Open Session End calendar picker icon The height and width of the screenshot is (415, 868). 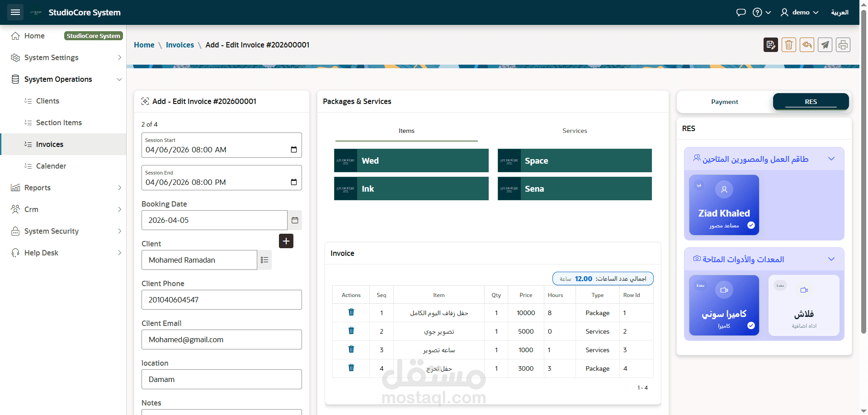tap(294, 182)
